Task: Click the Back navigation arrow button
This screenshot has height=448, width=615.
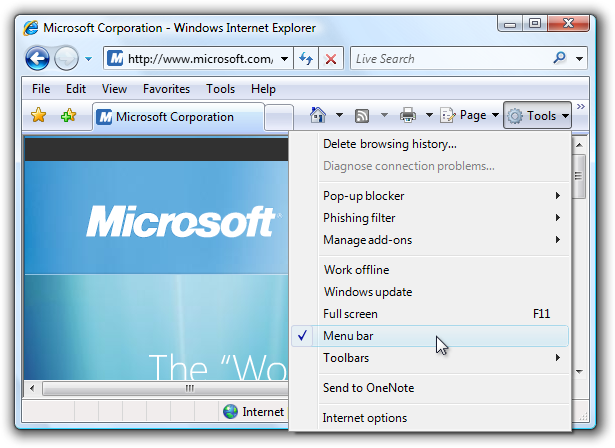Action: 37,59
